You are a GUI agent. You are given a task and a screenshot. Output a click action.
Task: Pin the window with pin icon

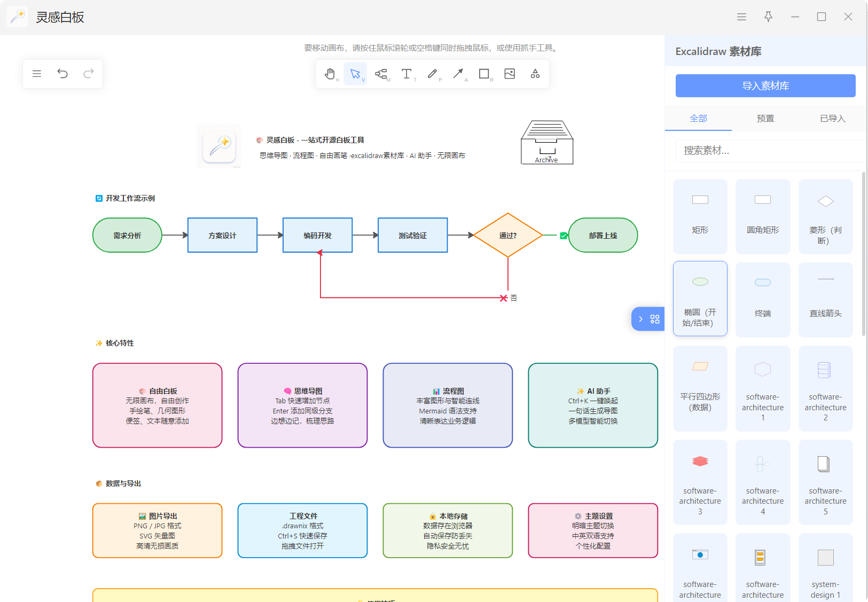[x=768, y=17]
